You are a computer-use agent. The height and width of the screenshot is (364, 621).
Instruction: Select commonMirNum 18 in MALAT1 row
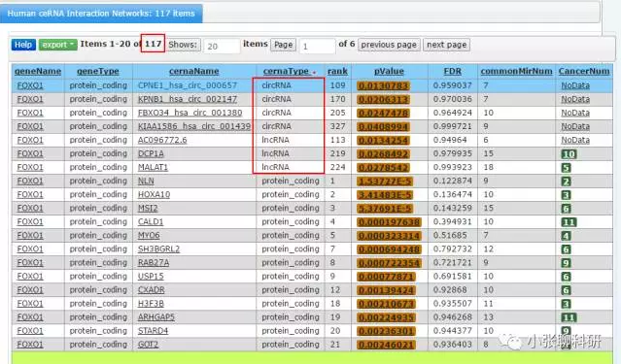tap(488, 167)
